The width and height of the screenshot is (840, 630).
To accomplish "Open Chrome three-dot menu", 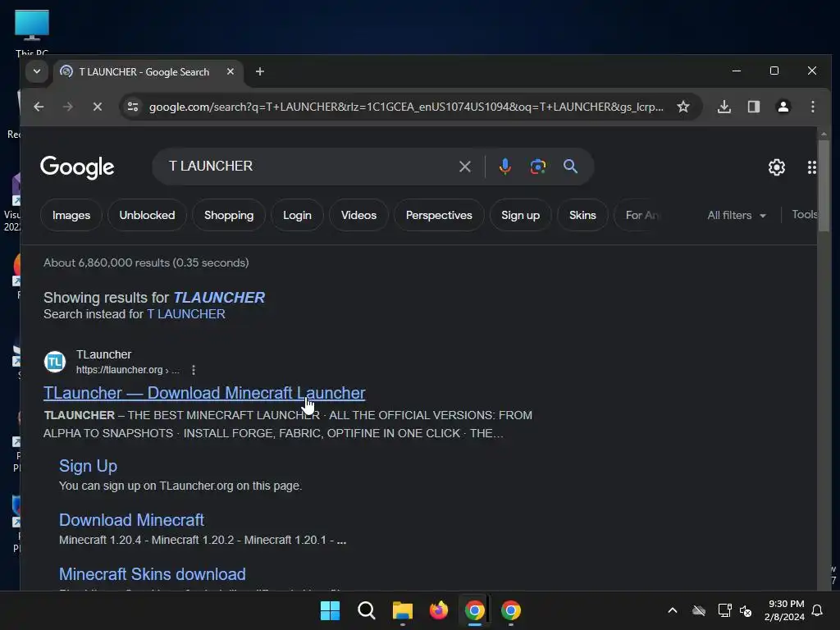I will click(x=813, y=107).
